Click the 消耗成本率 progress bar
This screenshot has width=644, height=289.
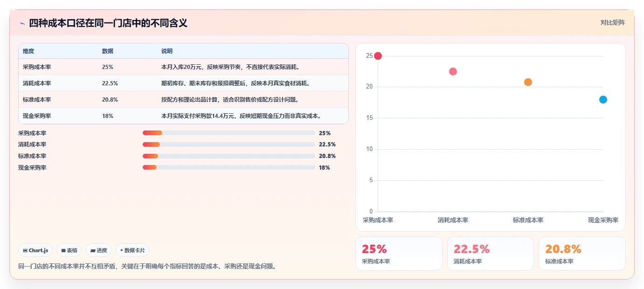[229, 144]
